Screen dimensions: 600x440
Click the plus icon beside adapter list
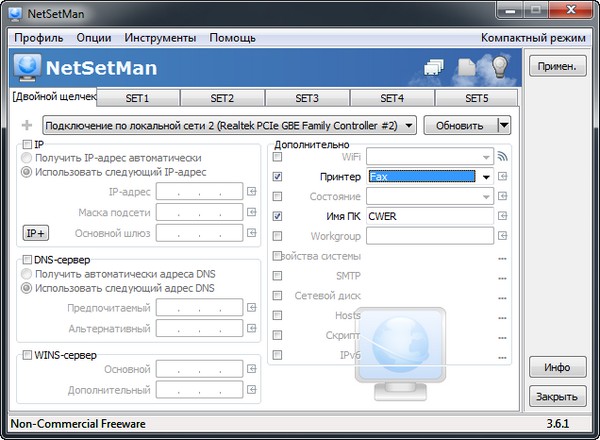click(x=26, y=126)
